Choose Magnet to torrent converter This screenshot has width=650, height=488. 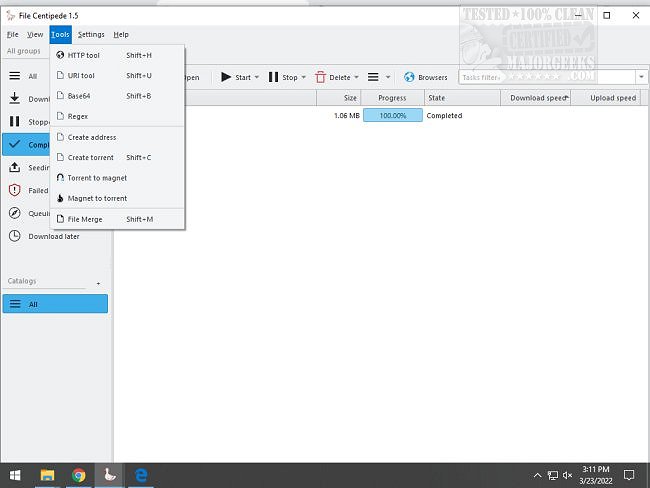coord(97,198)
